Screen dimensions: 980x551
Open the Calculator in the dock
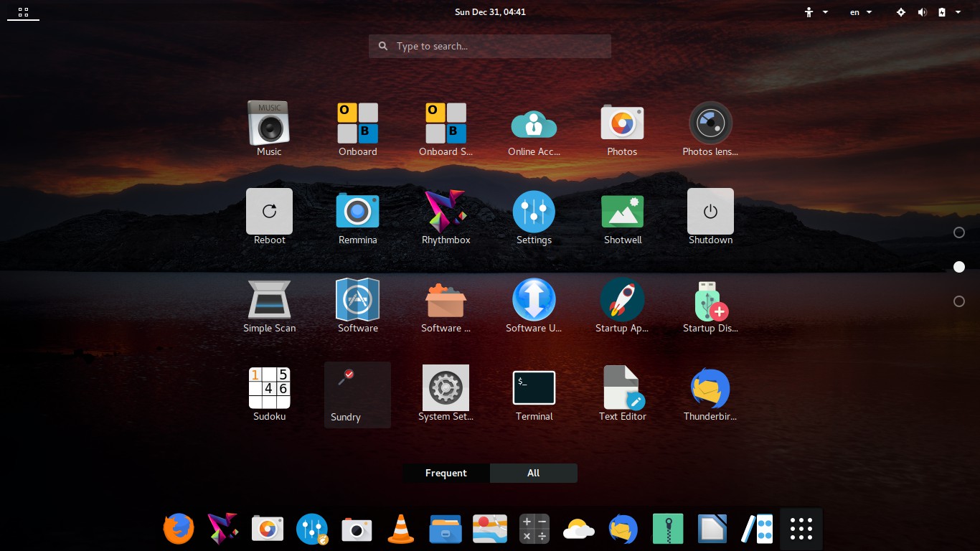click(x=534, y=529)
